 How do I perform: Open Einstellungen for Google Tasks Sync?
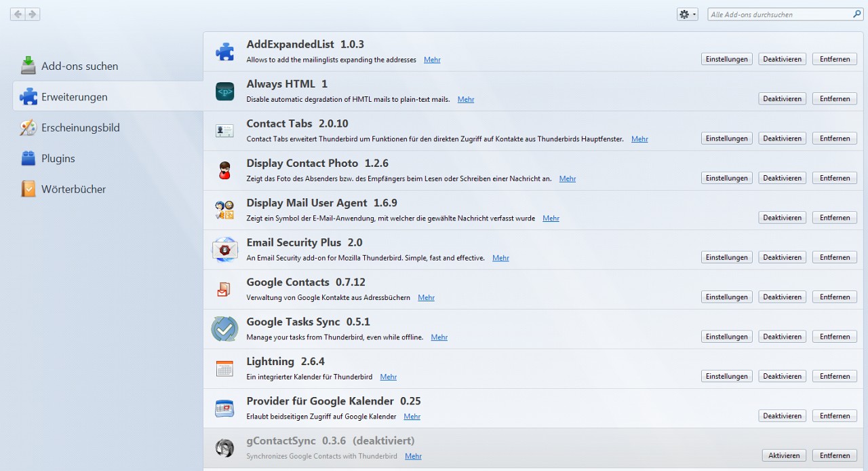(x=726, y=337)
